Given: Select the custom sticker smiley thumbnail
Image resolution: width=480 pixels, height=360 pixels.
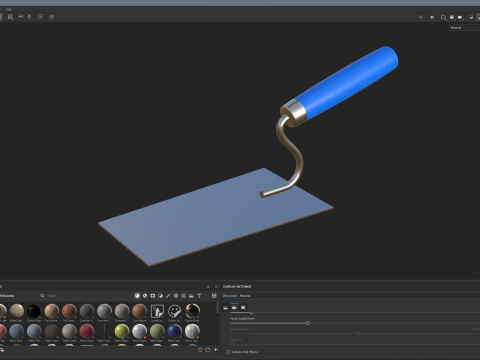Looking at the screenshot, I should [175, 311].
